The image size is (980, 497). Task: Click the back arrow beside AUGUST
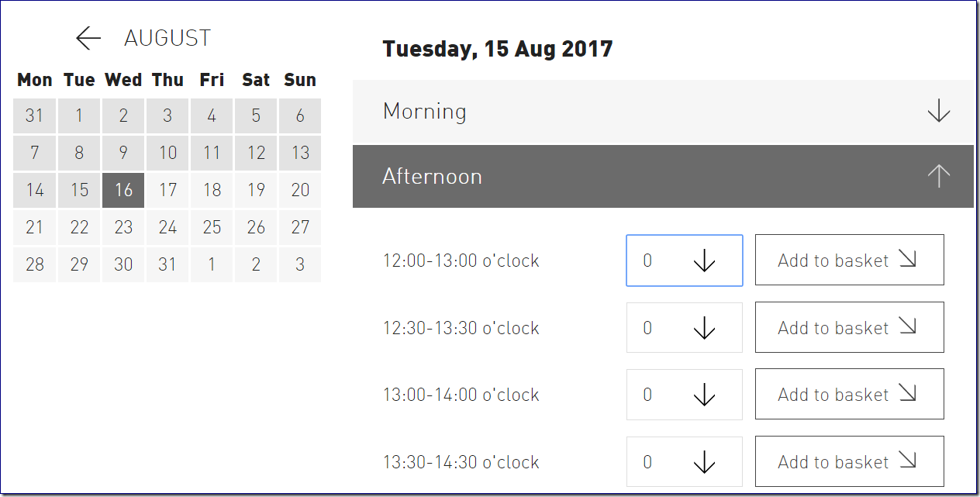click(88, 38)
